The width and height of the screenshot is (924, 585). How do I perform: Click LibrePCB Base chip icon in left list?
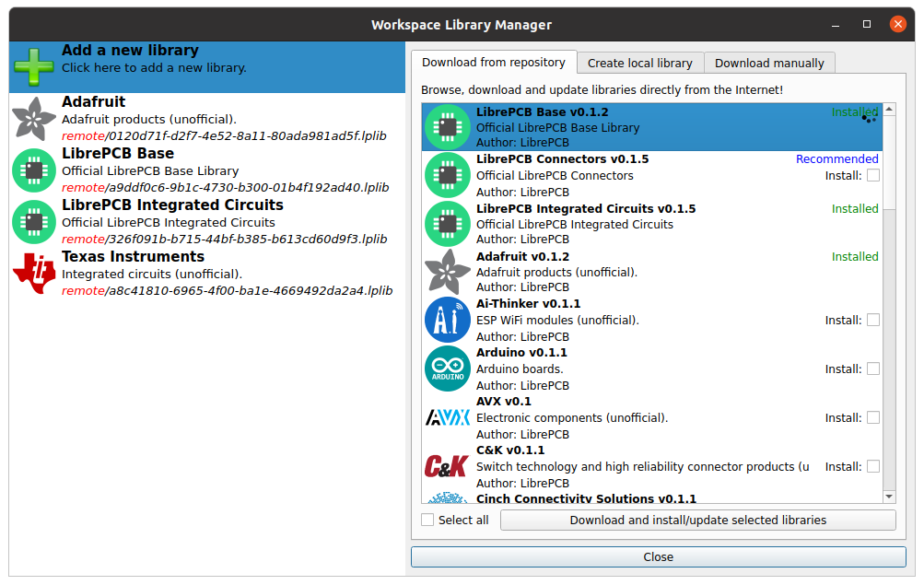34,170
